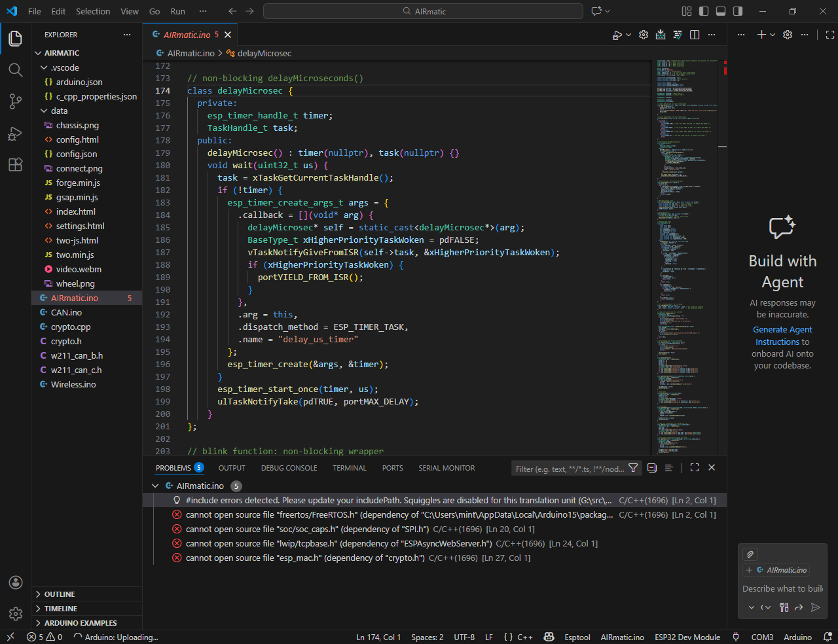Click the Arduino upload icon in editor toolbar
Screen dimensions: 838x644
[661, 35]
